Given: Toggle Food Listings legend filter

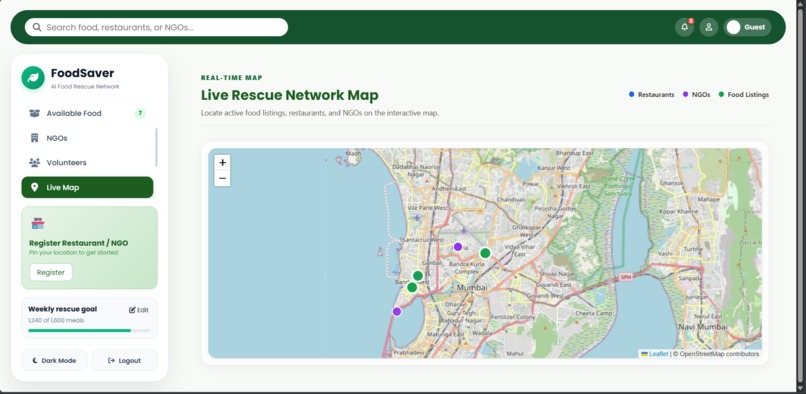Looking at the screenshot, I should [x=744, y=95].
